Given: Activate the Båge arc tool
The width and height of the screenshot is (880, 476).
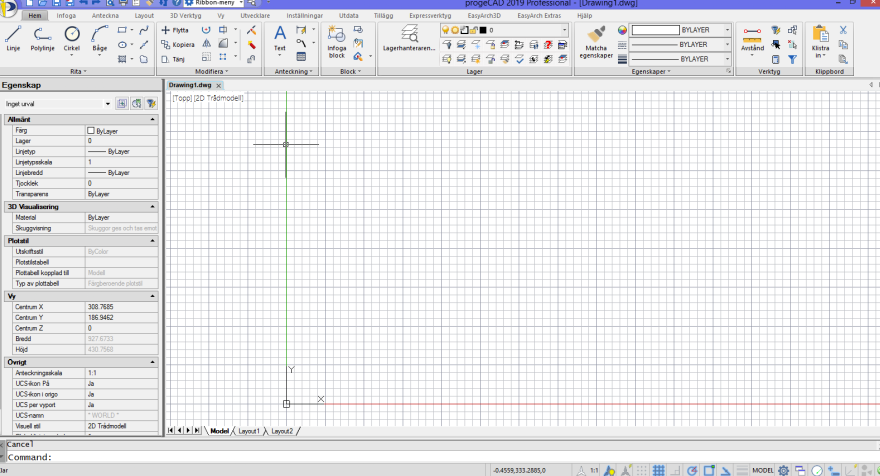Looking at the screenshot, I should pos(100,38).
